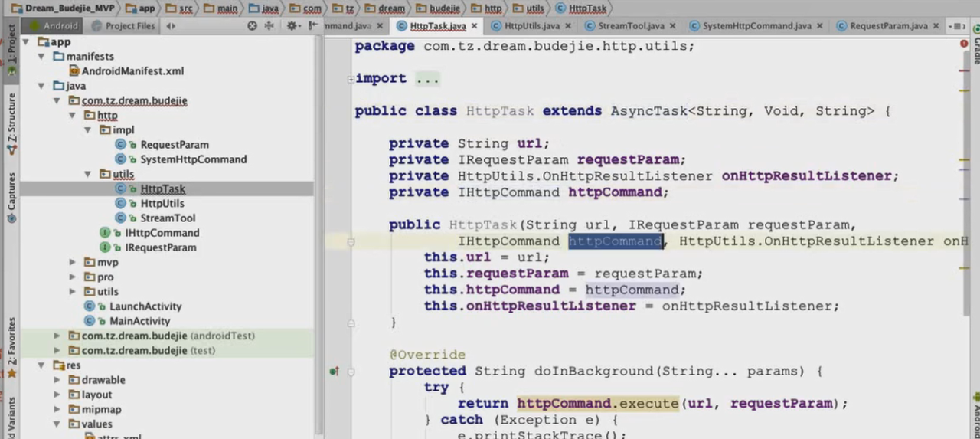Collapse the utils folder under http
980x439 pixels.
(x=89, y=175)
